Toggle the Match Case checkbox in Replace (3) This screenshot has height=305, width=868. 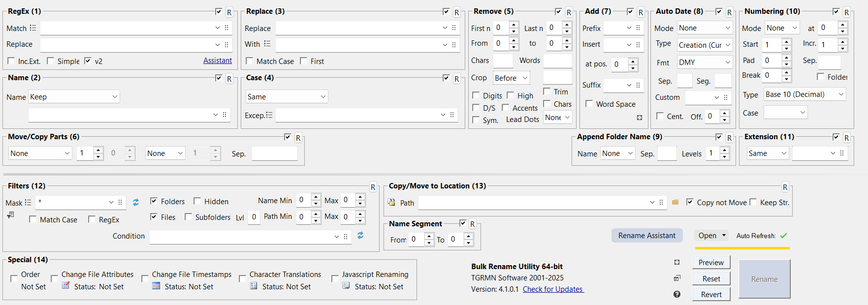(x=250, y=61)
